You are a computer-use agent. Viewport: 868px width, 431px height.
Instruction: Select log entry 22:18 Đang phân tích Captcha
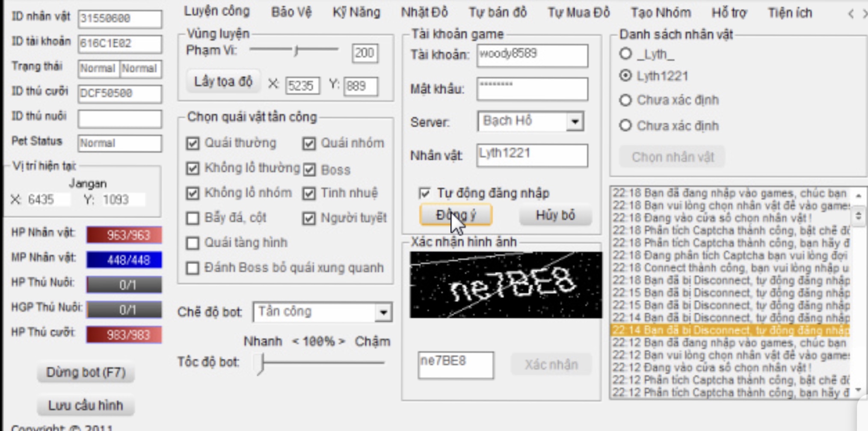[731, 256]
